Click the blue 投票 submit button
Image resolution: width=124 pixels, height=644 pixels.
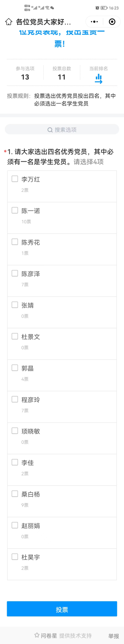click(62, 609)
